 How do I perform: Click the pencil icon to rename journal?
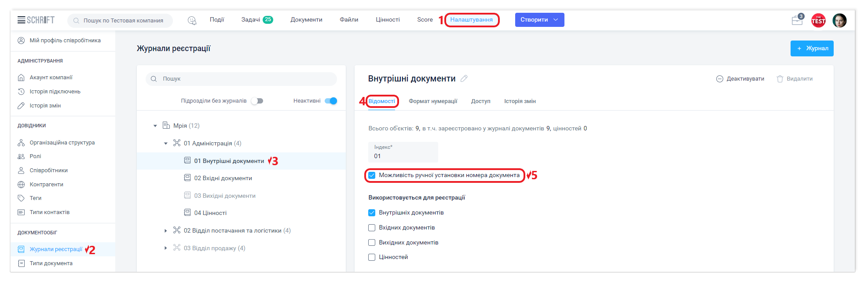pyautogui.click(x=464, y=78)
